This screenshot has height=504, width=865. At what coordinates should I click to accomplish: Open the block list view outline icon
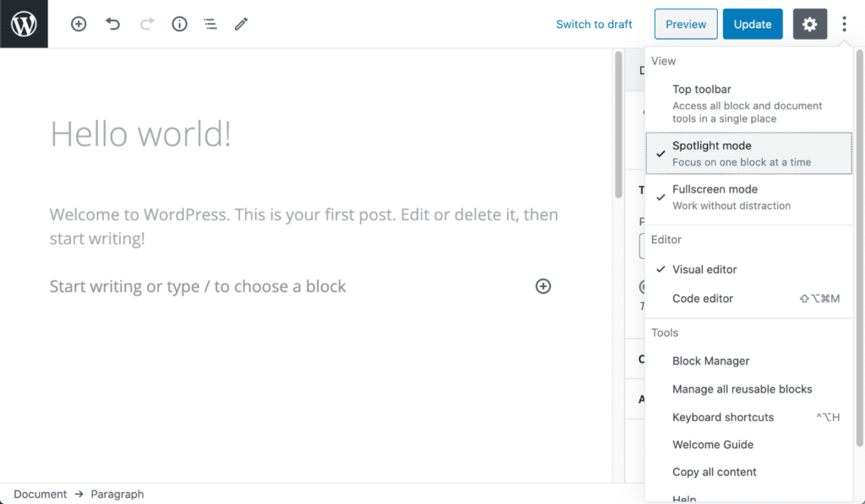pyautogui.click(x=210, y=24)
